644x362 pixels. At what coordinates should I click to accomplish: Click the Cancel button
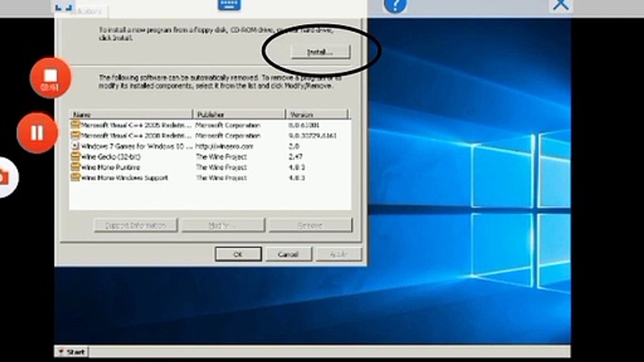[x=288, y=254]
